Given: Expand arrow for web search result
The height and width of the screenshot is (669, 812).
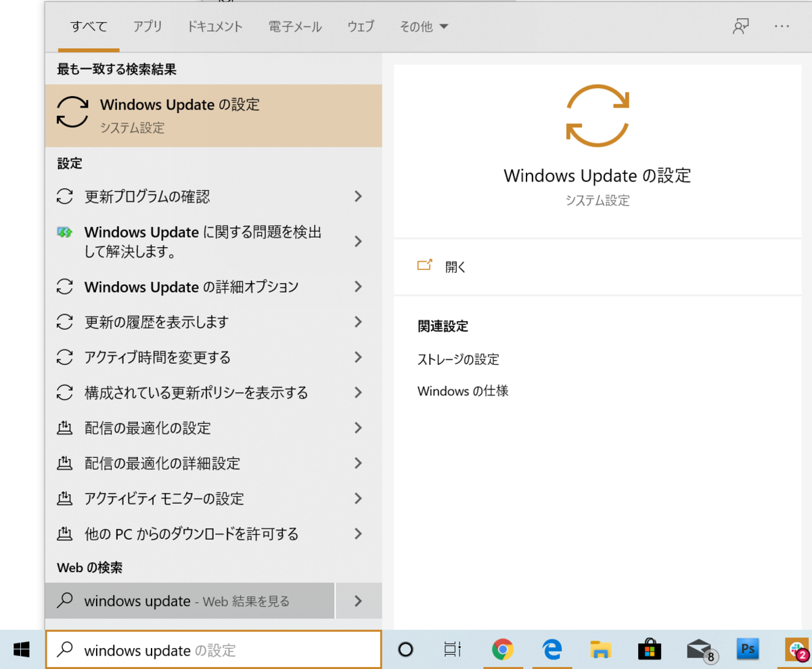Looking at the screenshot, I should click(x=359, y=601).
